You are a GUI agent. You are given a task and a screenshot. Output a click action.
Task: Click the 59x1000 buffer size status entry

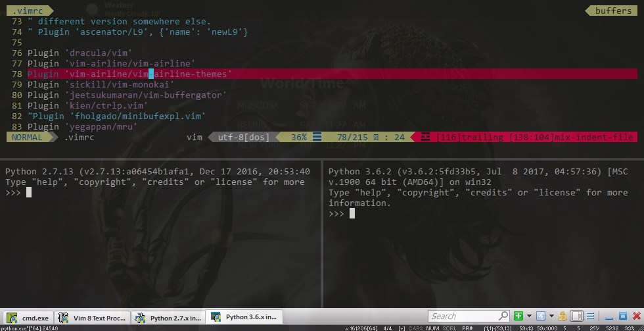[546, 328]
